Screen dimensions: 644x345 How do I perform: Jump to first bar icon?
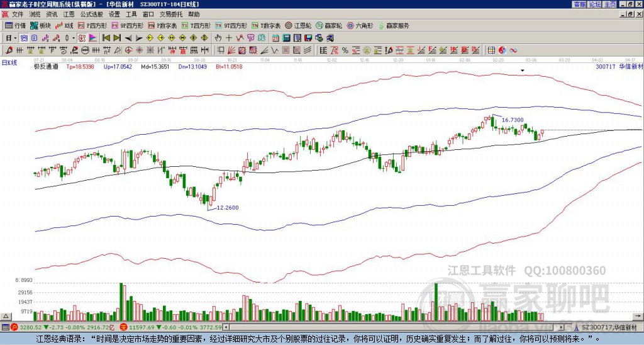tap(106, 38)
